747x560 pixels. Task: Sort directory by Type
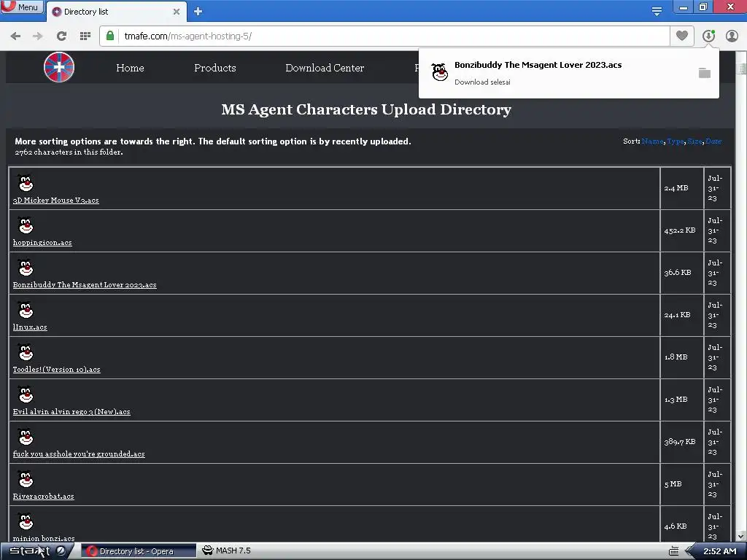pyautogui.click(x=675, y=141)
